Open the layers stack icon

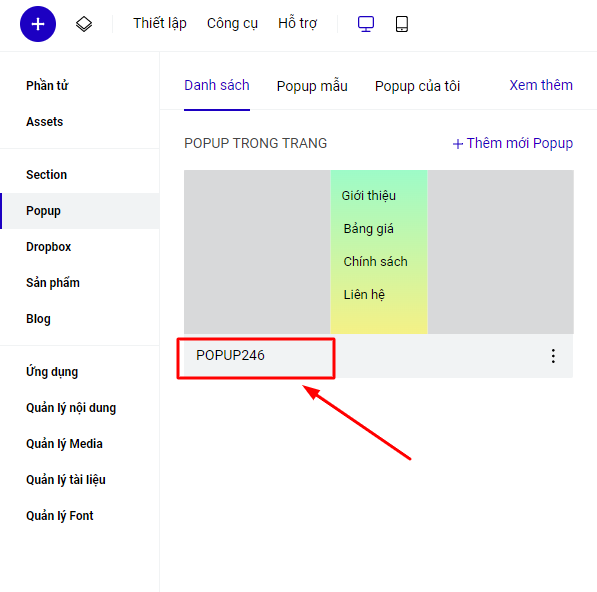[84, 24]
